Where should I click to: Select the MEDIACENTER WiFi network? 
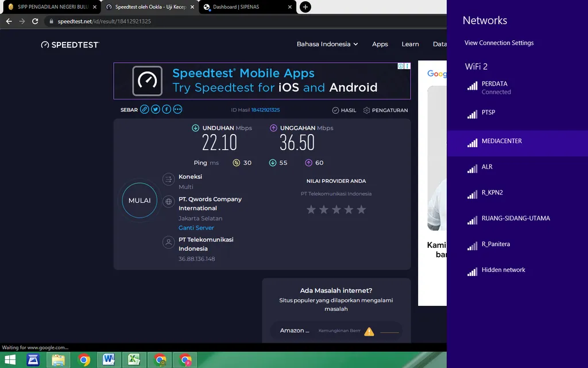click(501, 141)
